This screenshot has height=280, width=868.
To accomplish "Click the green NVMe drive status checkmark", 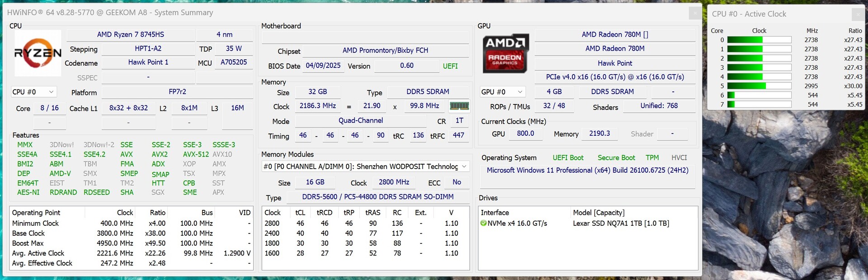I will [x=483, y=223].
